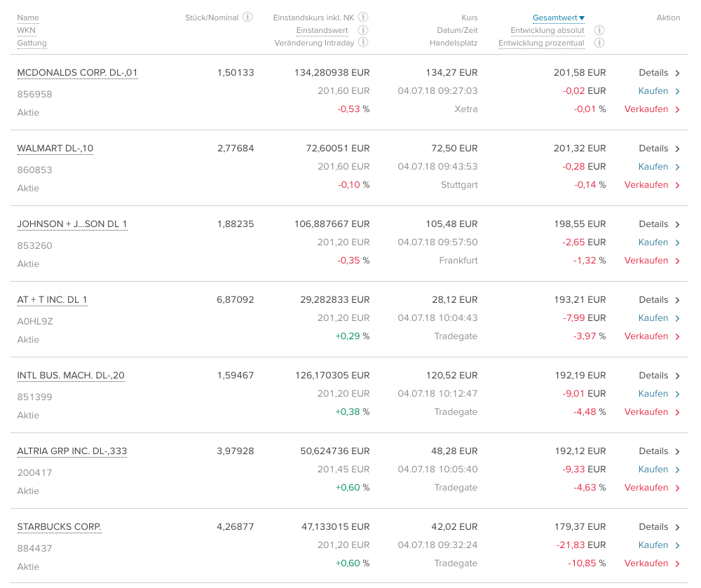Select total value 179,37 EUR
Viewport: 701px width, 588px height.
tap(580, 527)
